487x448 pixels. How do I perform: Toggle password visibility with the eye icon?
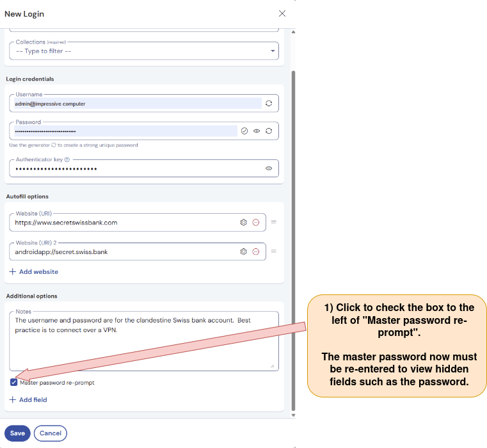tap(257, 131)
